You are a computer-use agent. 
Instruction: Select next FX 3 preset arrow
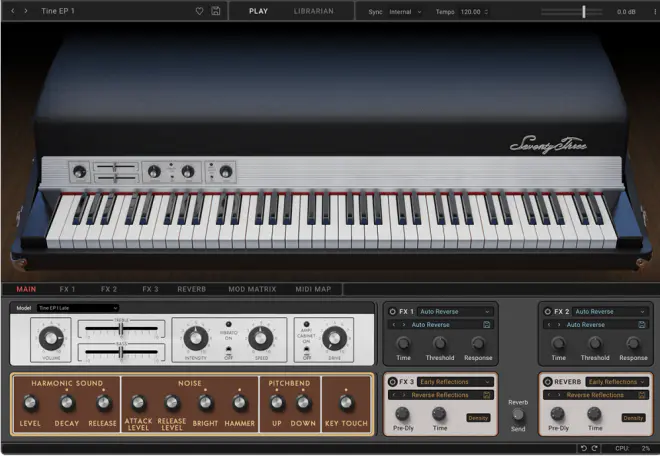click(x=404, y=395)
